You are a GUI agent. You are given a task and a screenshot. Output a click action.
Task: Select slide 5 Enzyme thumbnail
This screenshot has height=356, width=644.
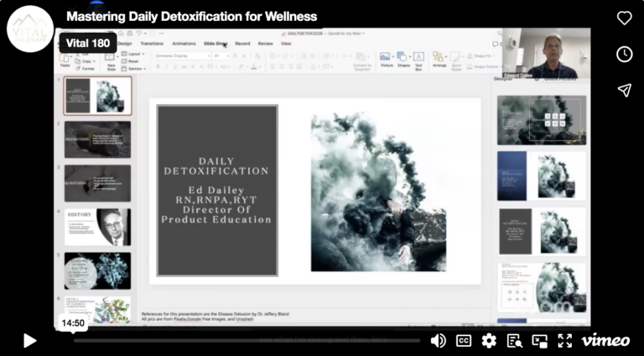click(x=98, y=271)
